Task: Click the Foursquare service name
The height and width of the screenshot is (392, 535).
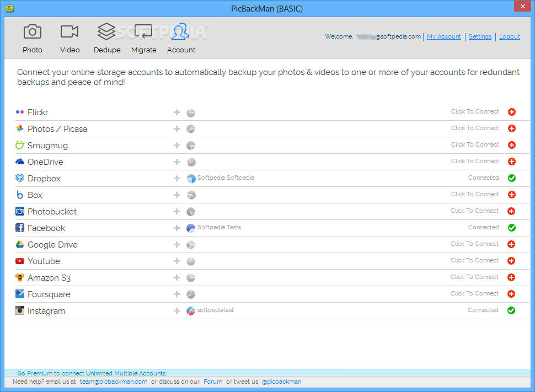Action: click(x=49, y=294)
